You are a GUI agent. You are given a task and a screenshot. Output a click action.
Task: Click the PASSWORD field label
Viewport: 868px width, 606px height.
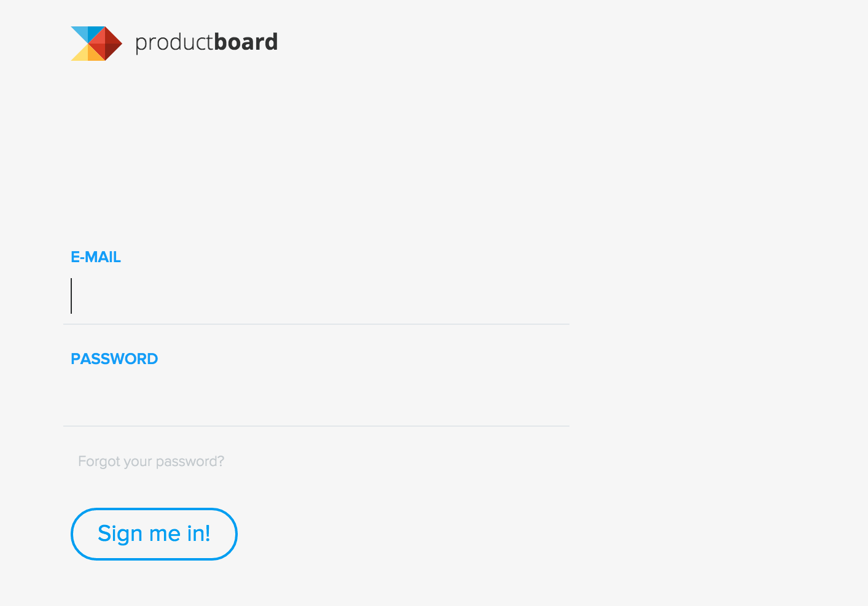click(114, 359)
